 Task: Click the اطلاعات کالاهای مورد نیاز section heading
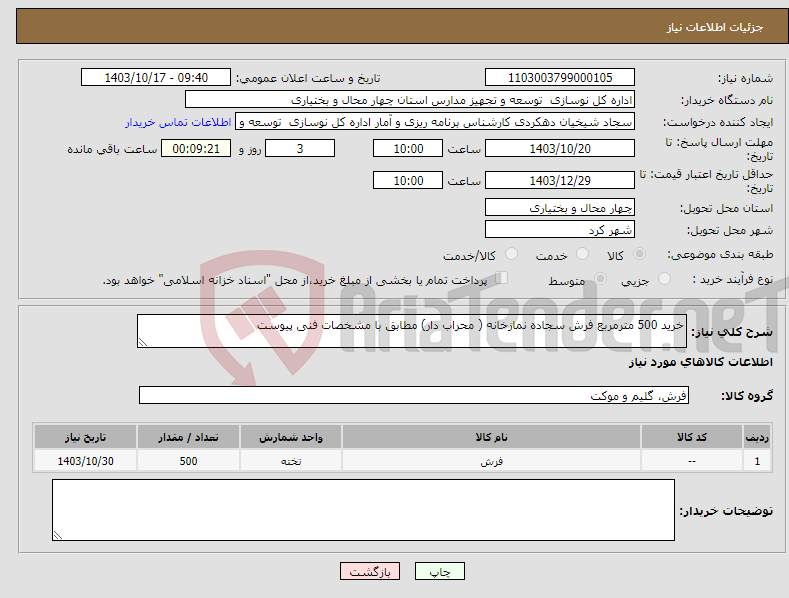click(700, 362)
